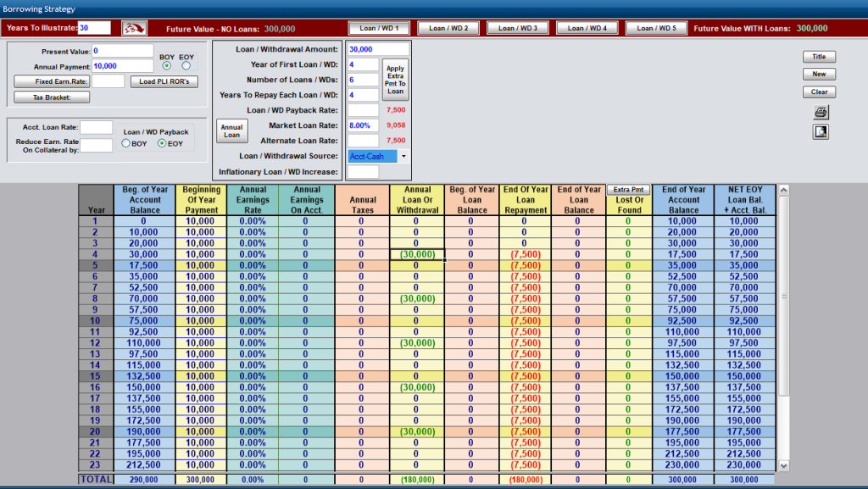This screenshot has height=489, width=868.
Task: Click year 10 row header
Action: coord(96,321)
